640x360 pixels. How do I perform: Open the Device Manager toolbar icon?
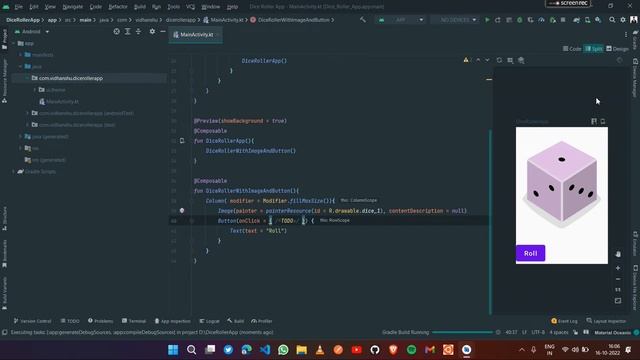coord(587,20)
